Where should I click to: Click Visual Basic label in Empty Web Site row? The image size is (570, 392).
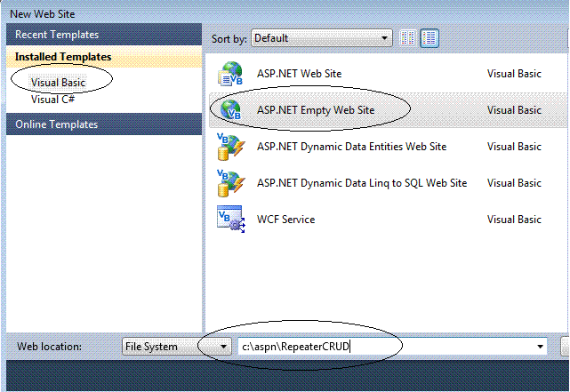[x=514, y=110]
